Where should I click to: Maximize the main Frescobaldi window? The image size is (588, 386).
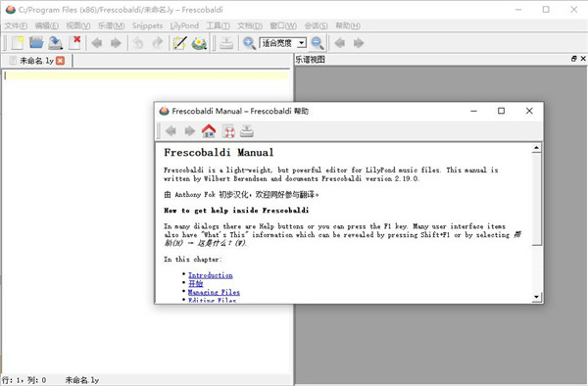pos(546,10)
